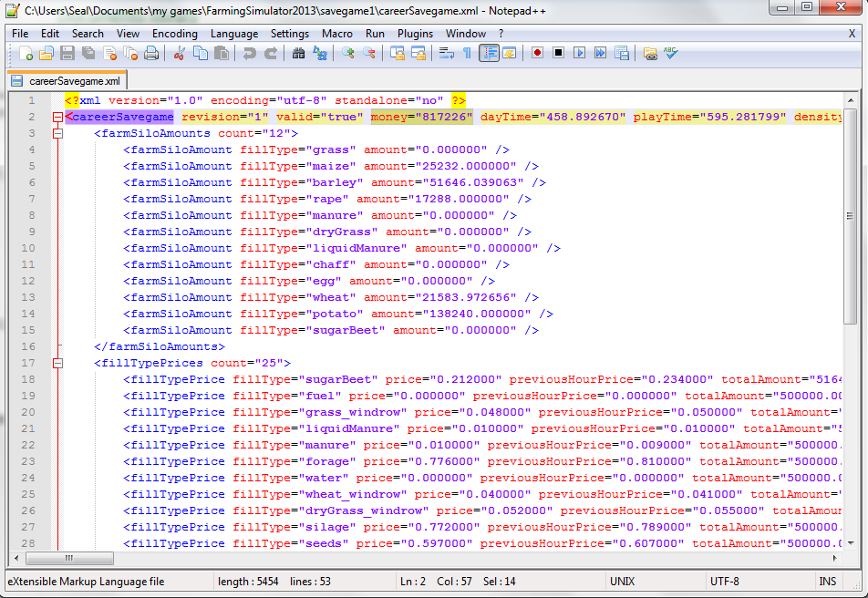Open the Edit menu
This screenshot has width=868, height=598.
tap(50, 34)
